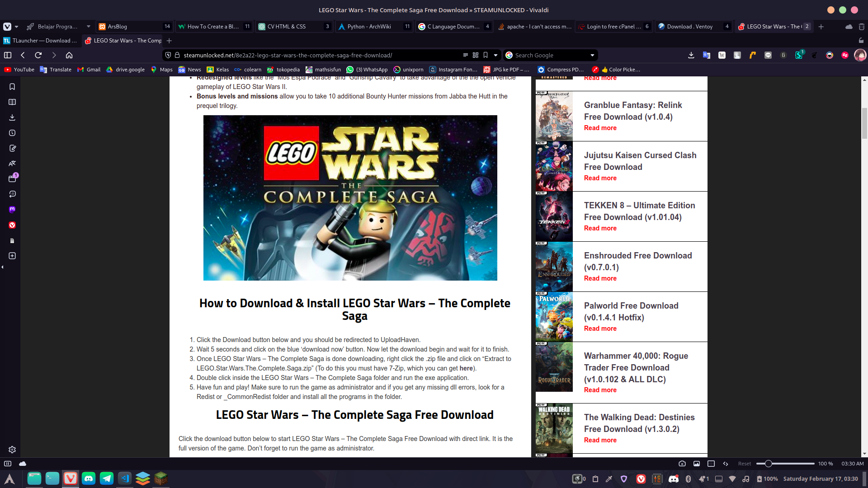
Task: Open address field history dropdown
Action: pos(495,55)
